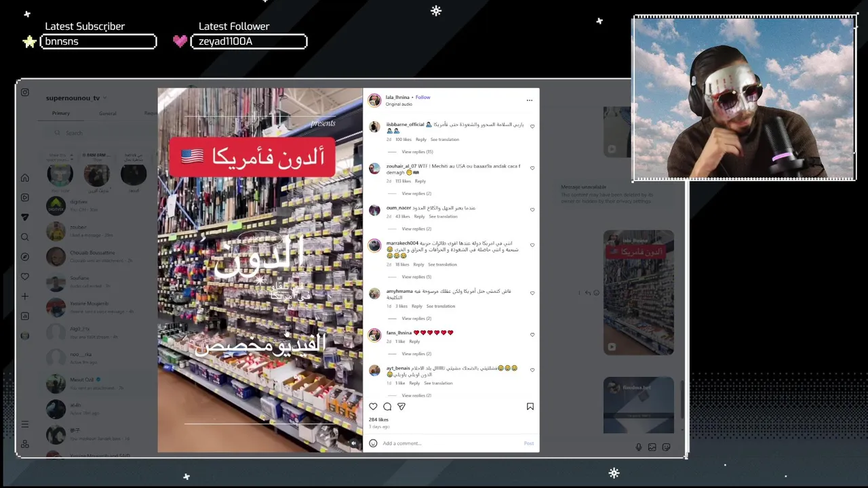Click the Instagram logo icon
The height and width of the screenshot is (488, 868).
pos(25,92)
